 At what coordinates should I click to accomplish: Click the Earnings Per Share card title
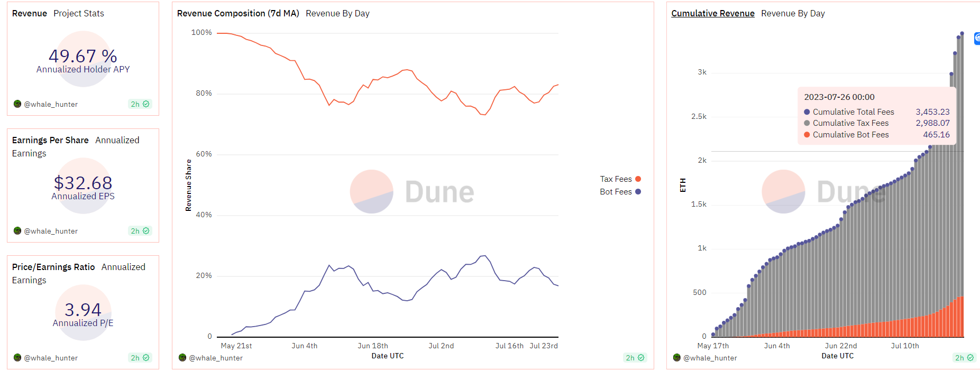click(50, 140)
